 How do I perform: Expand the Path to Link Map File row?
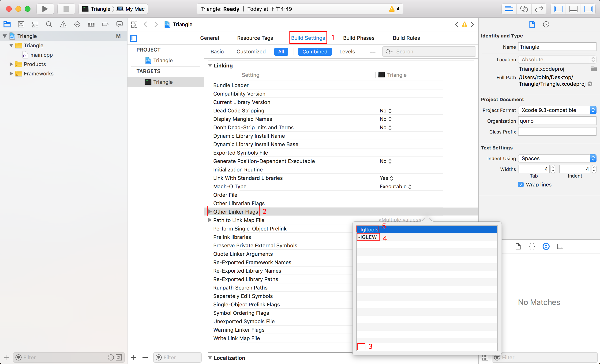click(x=210, y=220)
